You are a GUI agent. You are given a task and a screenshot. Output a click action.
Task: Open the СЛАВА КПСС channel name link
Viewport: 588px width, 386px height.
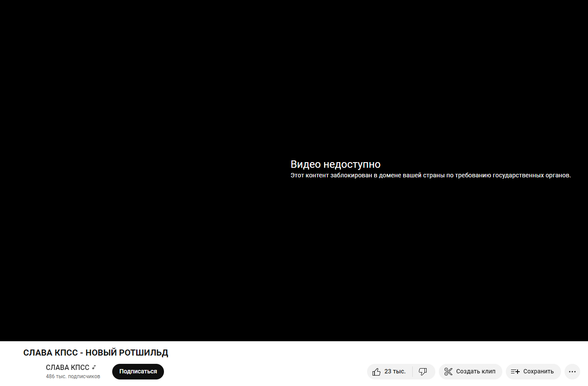coord(67,368)
